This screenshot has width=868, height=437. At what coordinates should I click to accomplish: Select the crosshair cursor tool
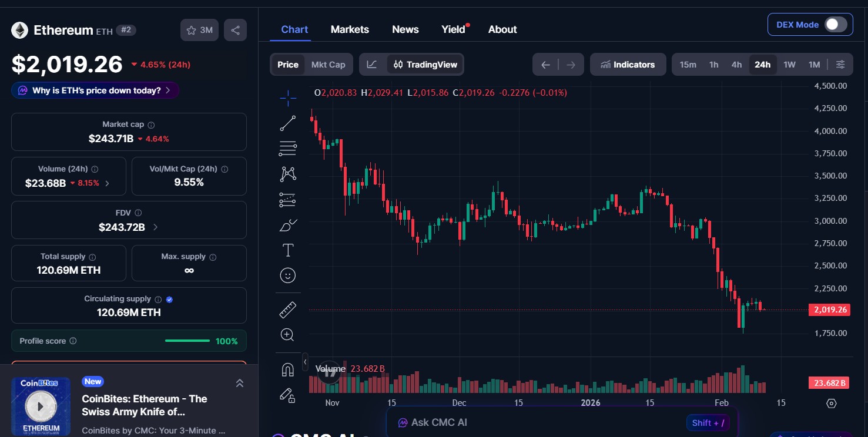point(287,98)
